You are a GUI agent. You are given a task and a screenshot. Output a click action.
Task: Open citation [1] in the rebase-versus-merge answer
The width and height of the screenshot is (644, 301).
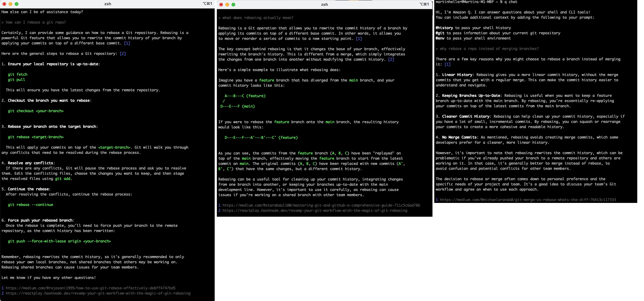447,64
